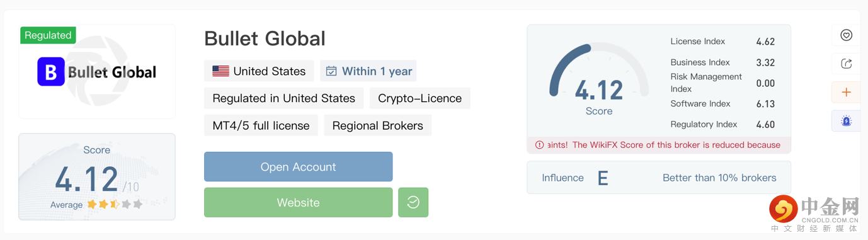Click the star rating under score
The height and width of the screenshot is (240, 868).
point(115,204)
